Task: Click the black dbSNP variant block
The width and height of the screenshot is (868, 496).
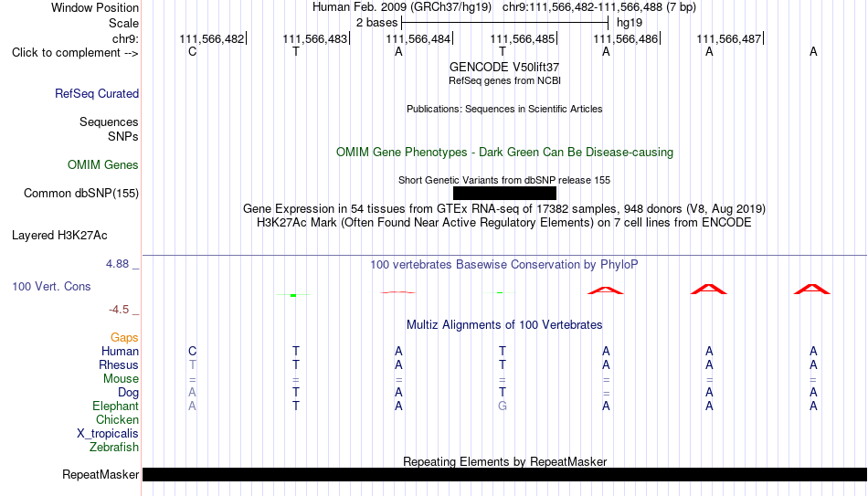Action: (x=504, y=193)
